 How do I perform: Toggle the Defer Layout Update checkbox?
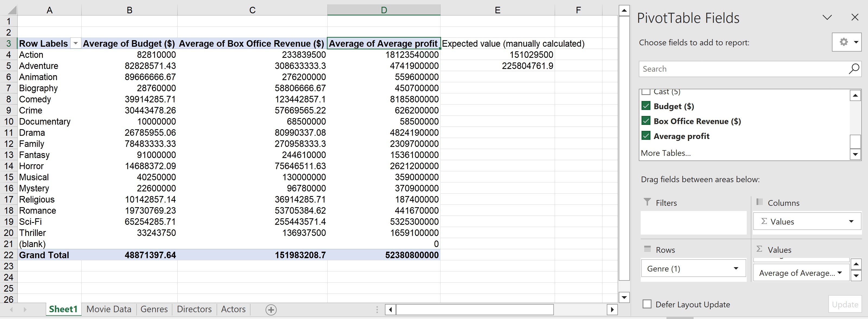[647, 304]
